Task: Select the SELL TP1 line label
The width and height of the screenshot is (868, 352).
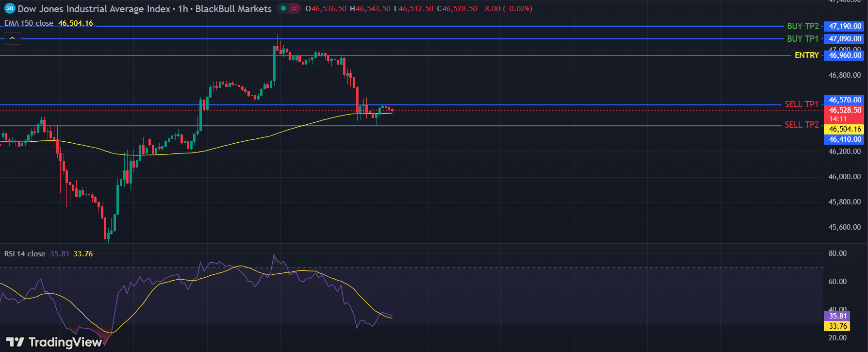Action: [801, 104]
